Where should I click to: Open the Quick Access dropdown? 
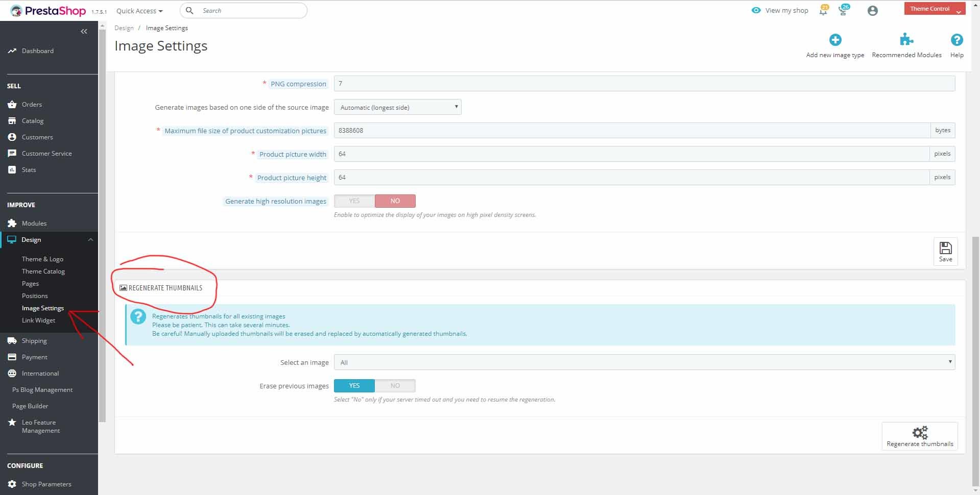point(139,11)
